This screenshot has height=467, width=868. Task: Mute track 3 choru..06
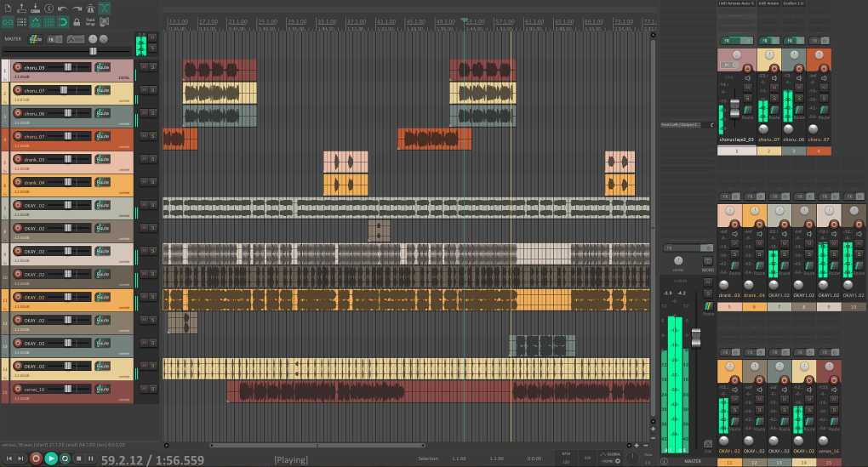[144, 113]
